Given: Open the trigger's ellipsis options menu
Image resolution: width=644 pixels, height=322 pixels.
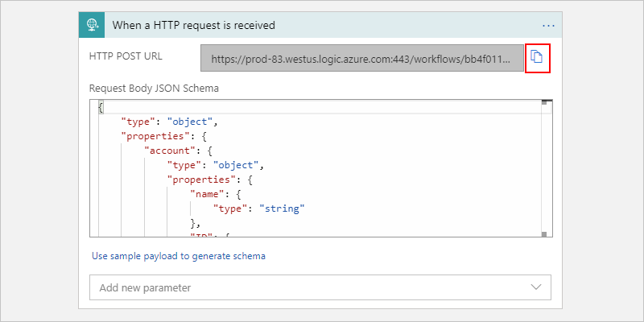Looking at the screenshot, I should (x=549, y=25).
